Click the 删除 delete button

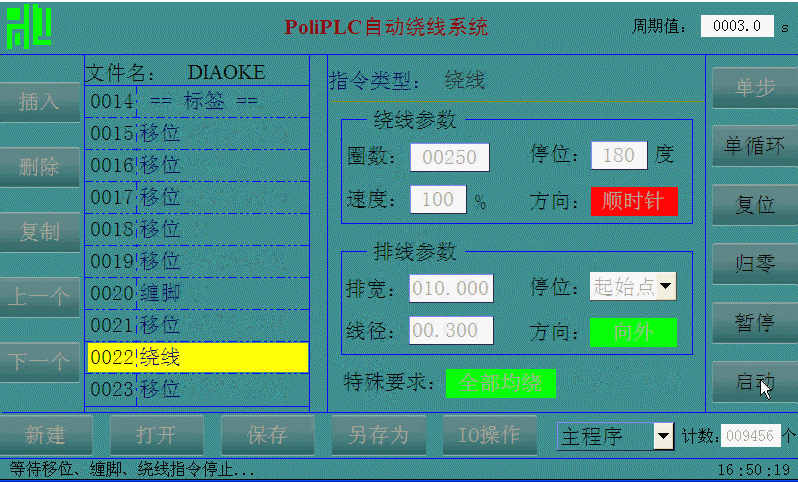coord(40,167)
